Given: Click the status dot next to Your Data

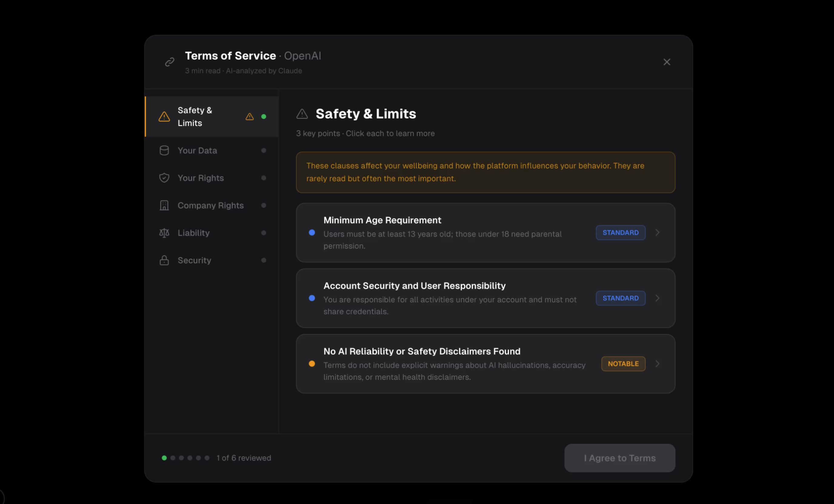Looking at the screenshot, I should tap(264, 151).
